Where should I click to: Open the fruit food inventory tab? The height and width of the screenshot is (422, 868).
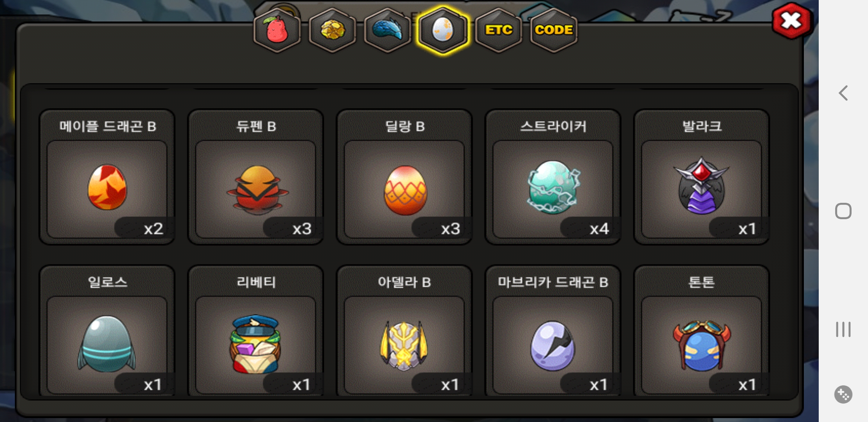(277, 30)
